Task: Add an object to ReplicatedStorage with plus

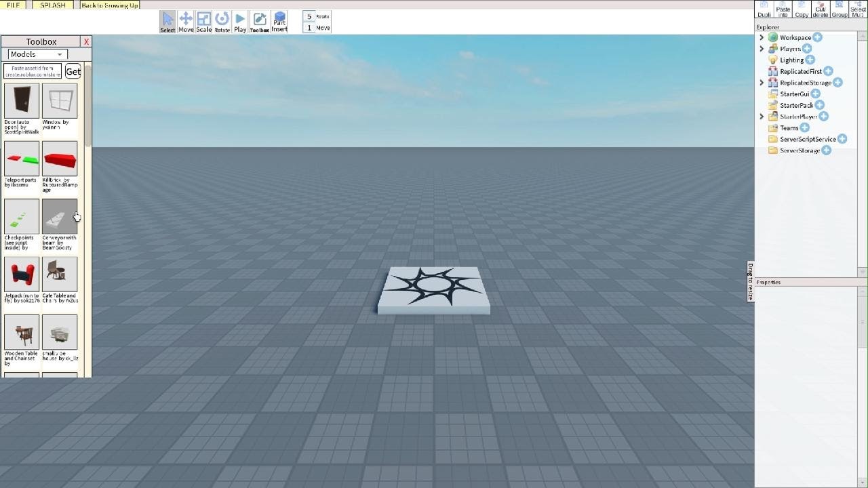Action: click(x=837, y=83)
